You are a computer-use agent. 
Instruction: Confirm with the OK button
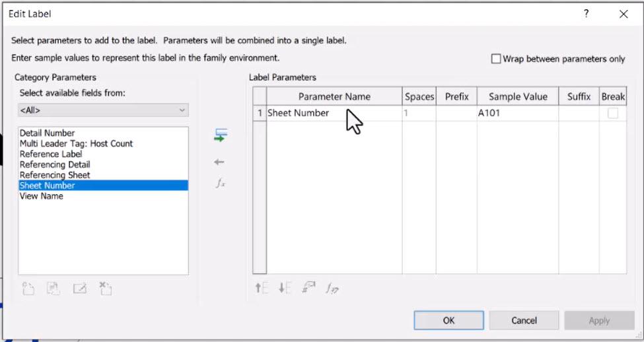pyautogui.click(x=448, y=320)
